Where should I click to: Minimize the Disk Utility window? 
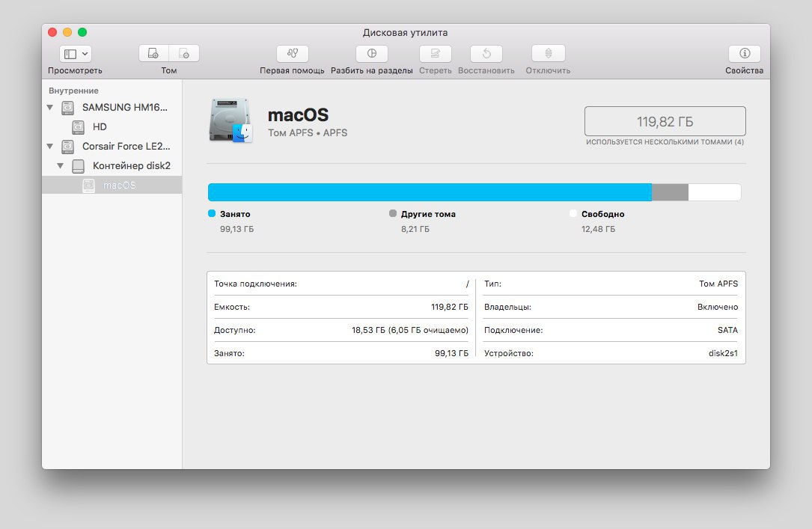pyautogui.click(x=67, y=32)
